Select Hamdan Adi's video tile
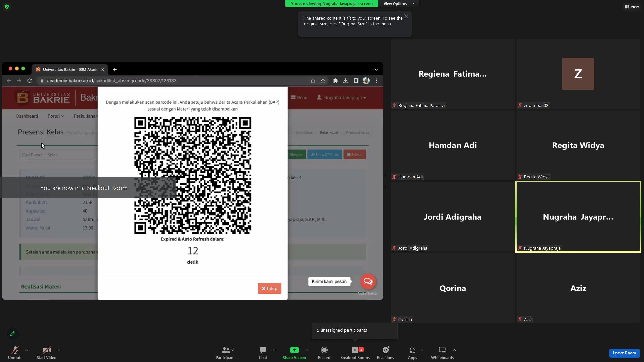This screenshot has height=362, width=644. (x=453, y=145)
